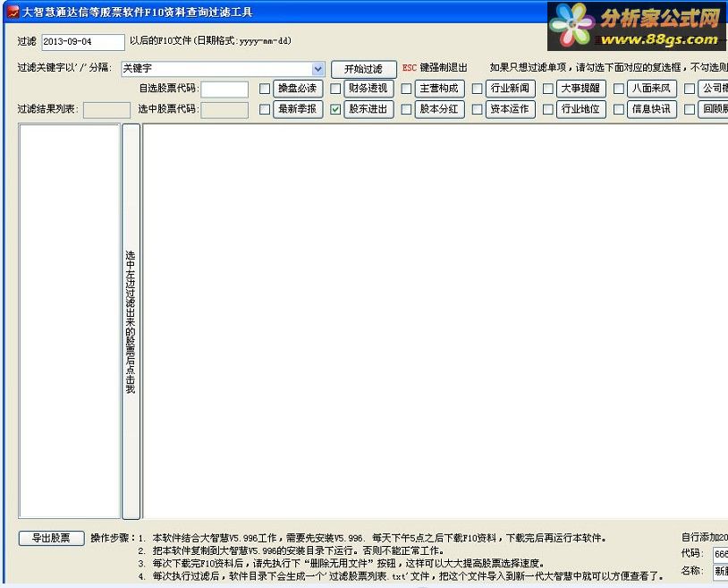Click the 分析家公式网 logo banner

click(x=637, y=26)
